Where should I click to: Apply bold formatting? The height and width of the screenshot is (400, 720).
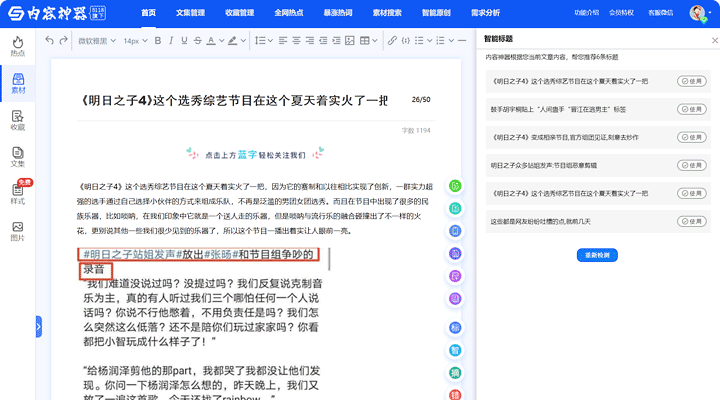pos(158,40)
